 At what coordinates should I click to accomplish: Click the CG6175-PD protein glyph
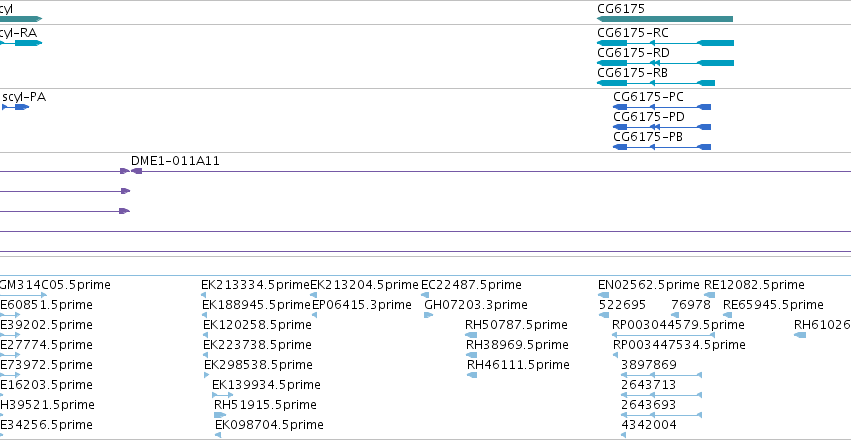(x=662, y=127)
